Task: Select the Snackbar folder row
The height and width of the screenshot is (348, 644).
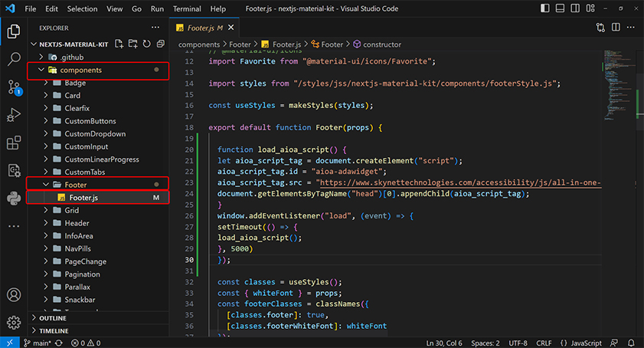Action: pos(98,300)
